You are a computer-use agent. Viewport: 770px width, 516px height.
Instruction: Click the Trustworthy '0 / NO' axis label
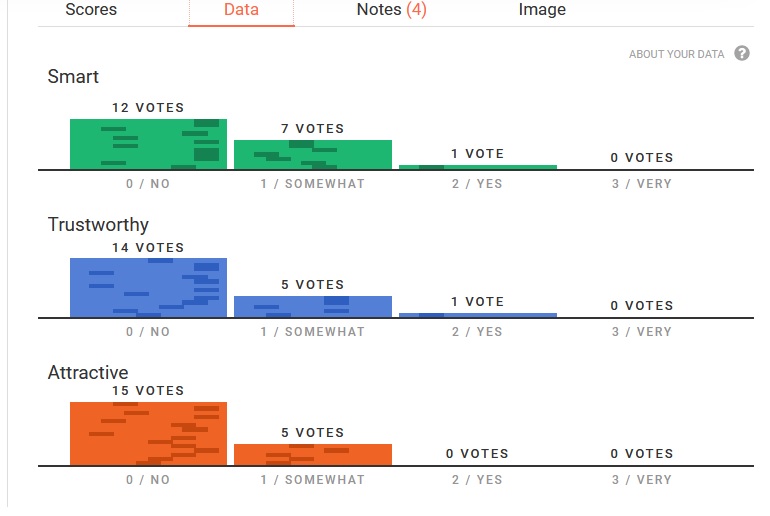(148, 332)
